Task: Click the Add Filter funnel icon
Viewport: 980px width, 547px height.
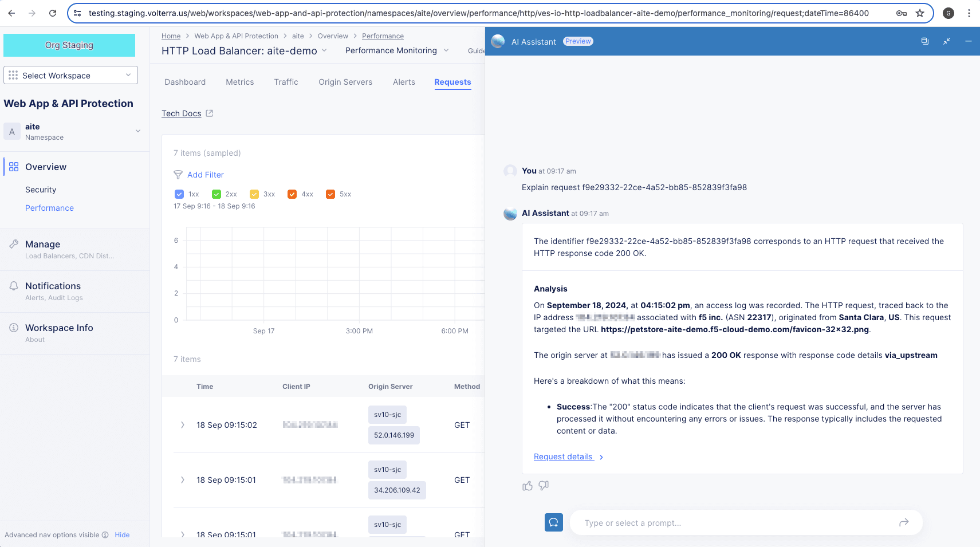Action: click(178, 175)
